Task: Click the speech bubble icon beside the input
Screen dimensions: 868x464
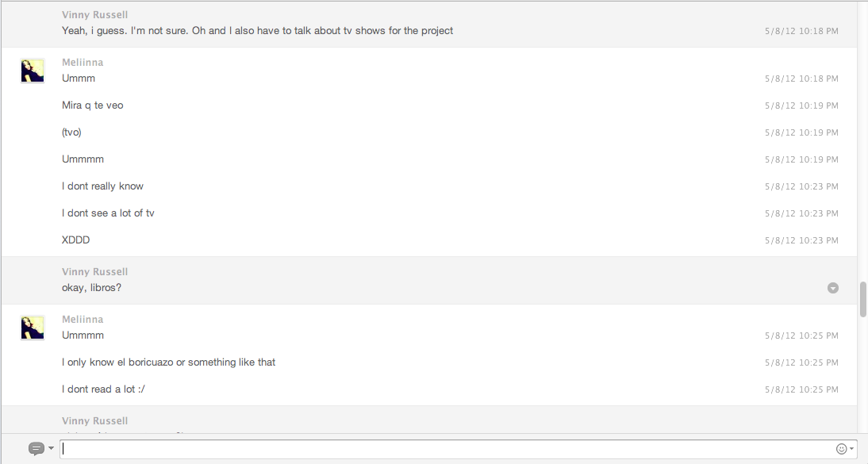Action: coord(36,449)
